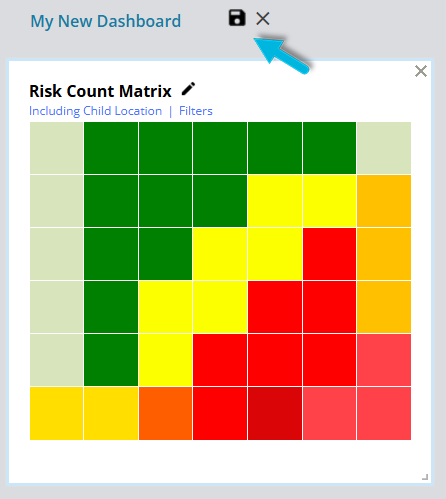
Task: Select the dark green cell in the fifth row
Action: pos(111,360)
